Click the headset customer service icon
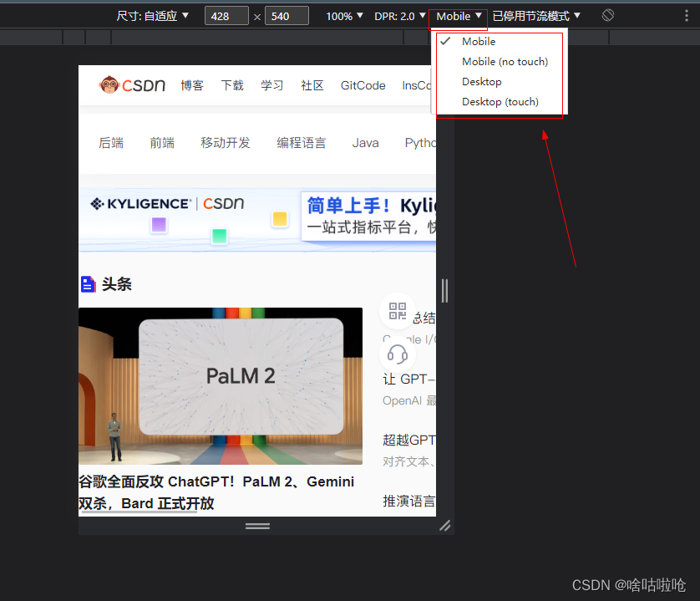Image resolution: width=700 pixels, height=601 pixels. pyautogui.click(x=398, y=354)
